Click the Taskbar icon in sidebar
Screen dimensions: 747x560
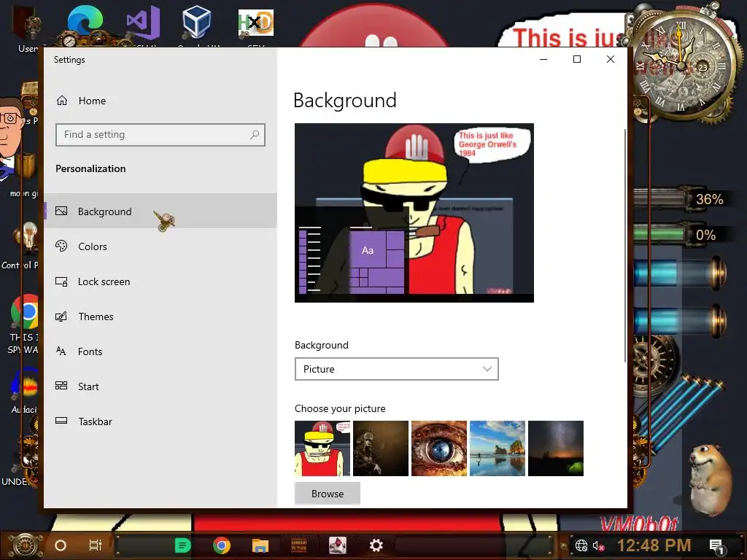pos(61,421)
